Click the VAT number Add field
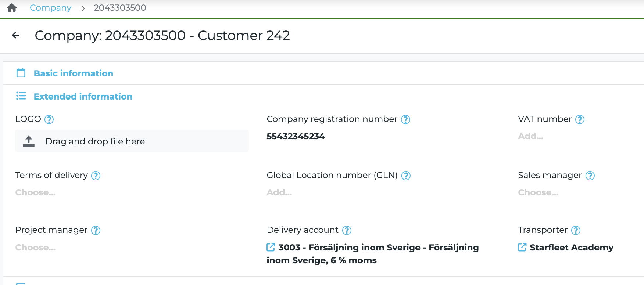Image resolution: width=644 pixels, height=285 pixels. tap(530, 136)
